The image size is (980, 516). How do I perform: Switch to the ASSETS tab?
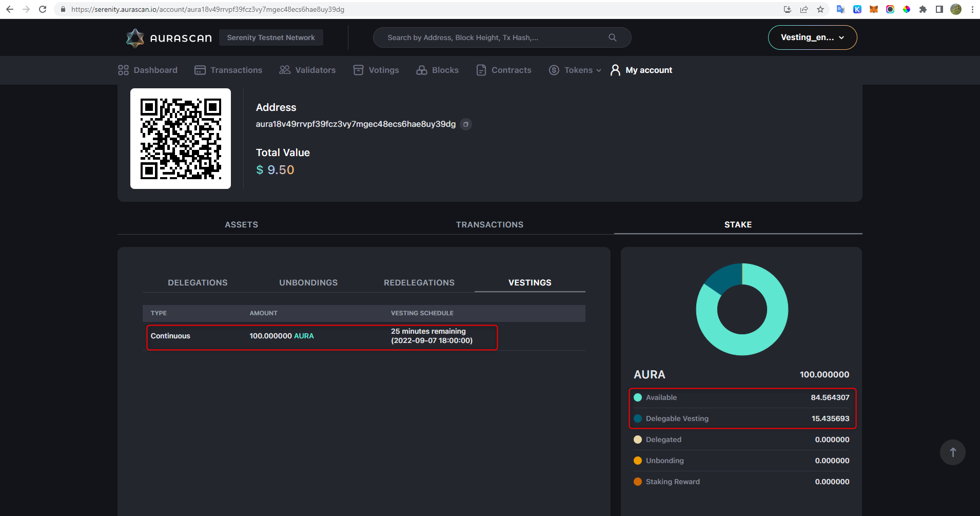click(x=241, y=224)
